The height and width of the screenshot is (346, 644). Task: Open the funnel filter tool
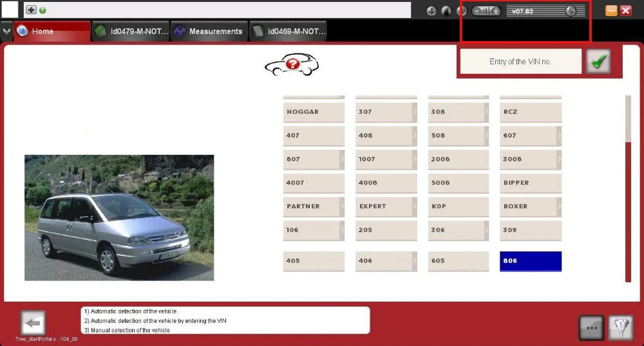[x=621, y=327]
